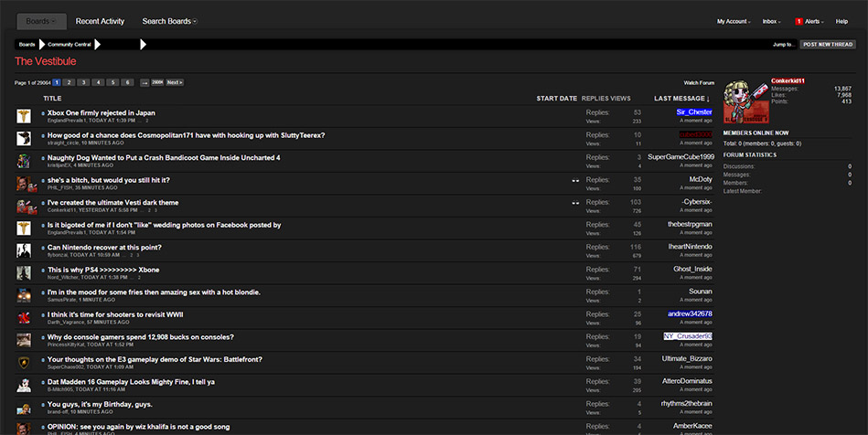Click unread dot before I think it's time for shooters
The height and width of the screenshot is (435, 868).
pyautogui.click(x=43, y=315)
